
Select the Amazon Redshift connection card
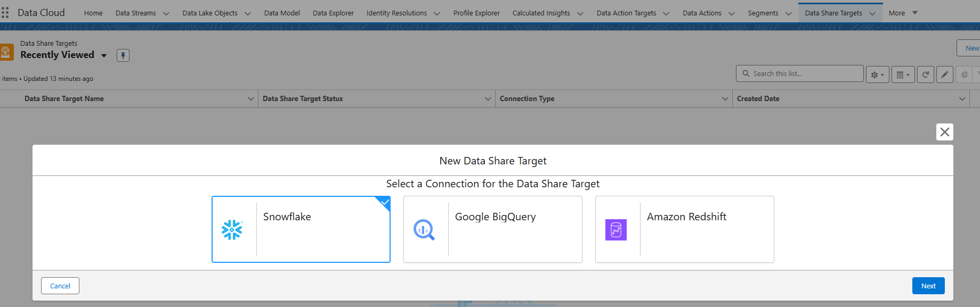(x=685, y=229)
